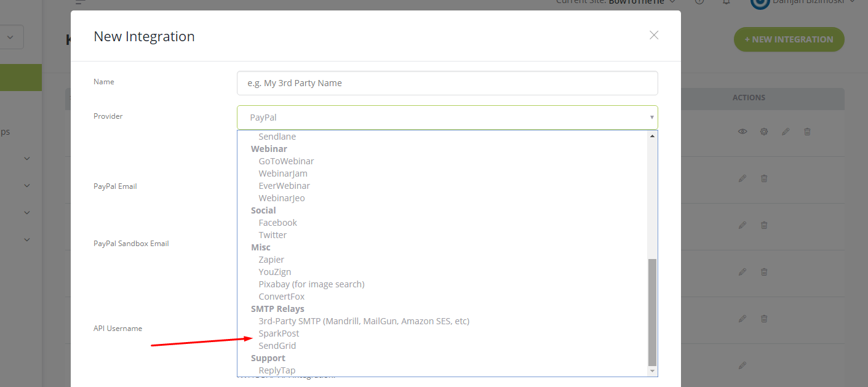The height and width of the screenshot is (387, 868).
Task: Choose SendGrid provider
Action: (277, 346)
